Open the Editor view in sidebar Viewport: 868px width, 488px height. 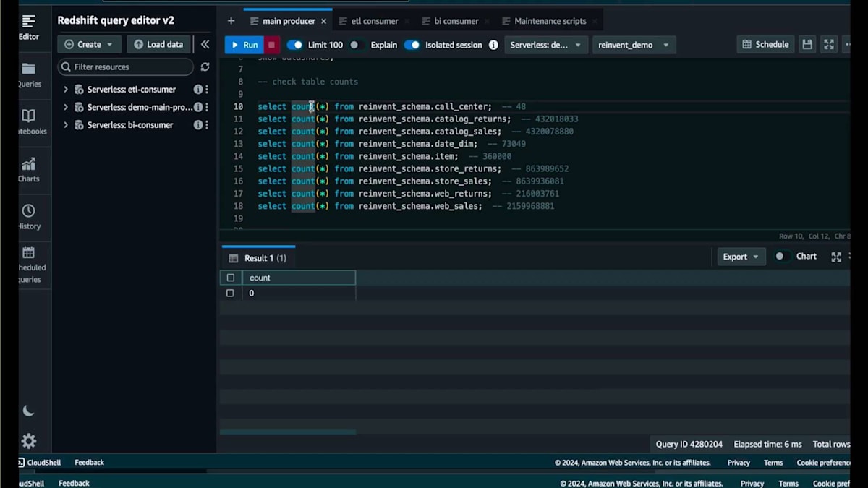(x=29, y=27)
